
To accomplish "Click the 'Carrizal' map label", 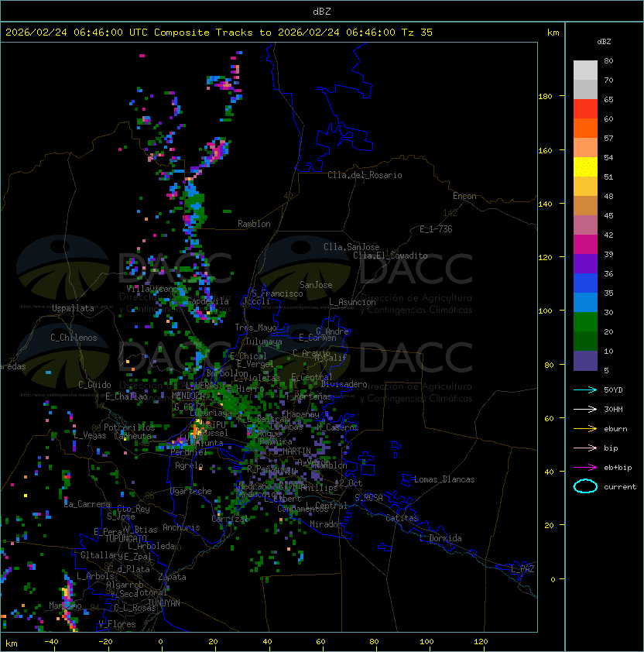I will [x=230, y=519].
